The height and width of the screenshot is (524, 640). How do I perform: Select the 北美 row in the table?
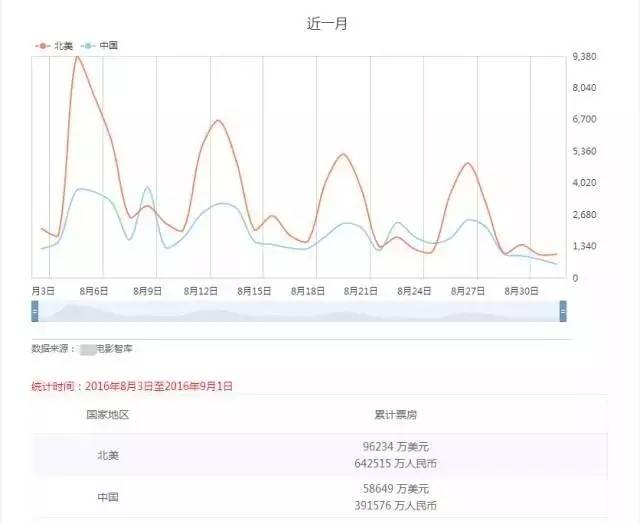109,455
